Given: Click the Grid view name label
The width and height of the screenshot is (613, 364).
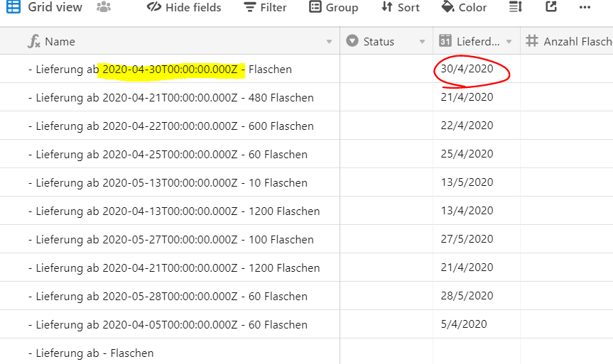Looking at the screenshot, I should [55, 7].
